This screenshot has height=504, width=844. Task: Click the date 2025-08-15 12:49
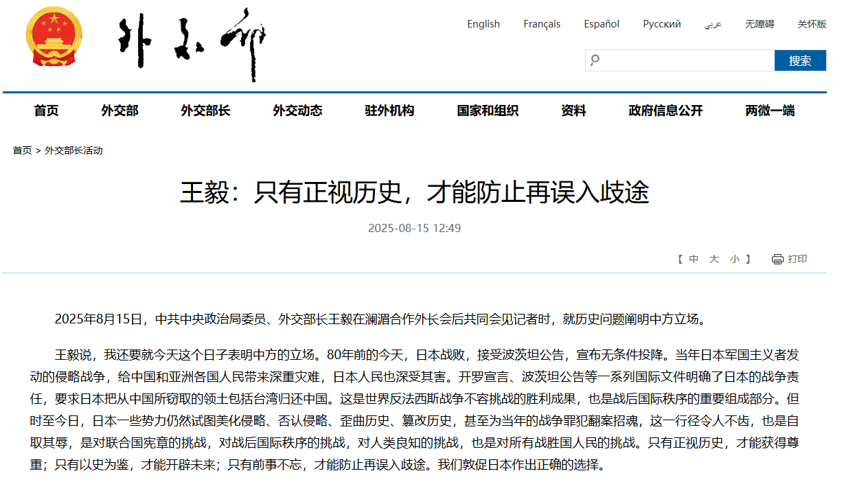[415, 228]
